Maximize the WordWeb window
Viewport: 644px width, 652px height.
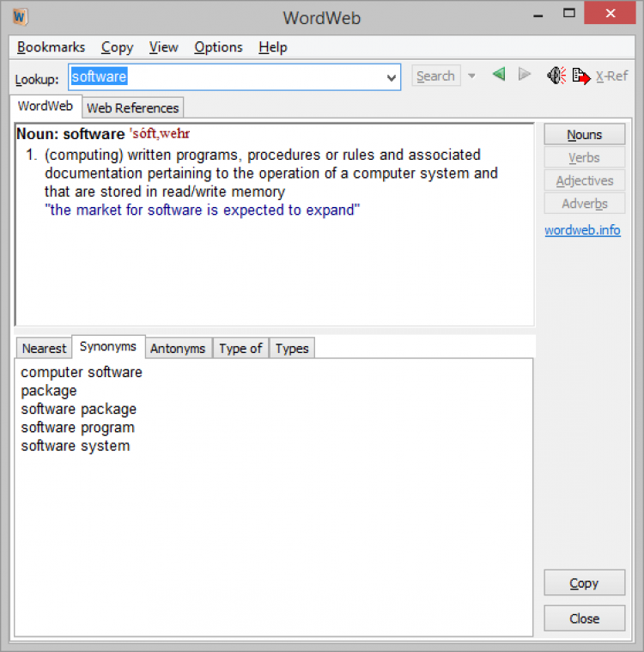click(x=569, y=13)
